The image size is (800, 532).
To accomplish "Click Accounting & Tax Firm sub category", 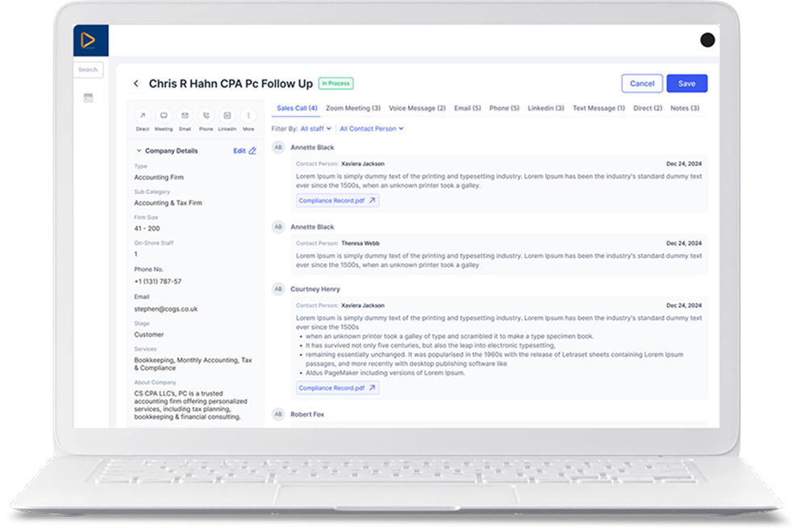I will click(168, 203).
